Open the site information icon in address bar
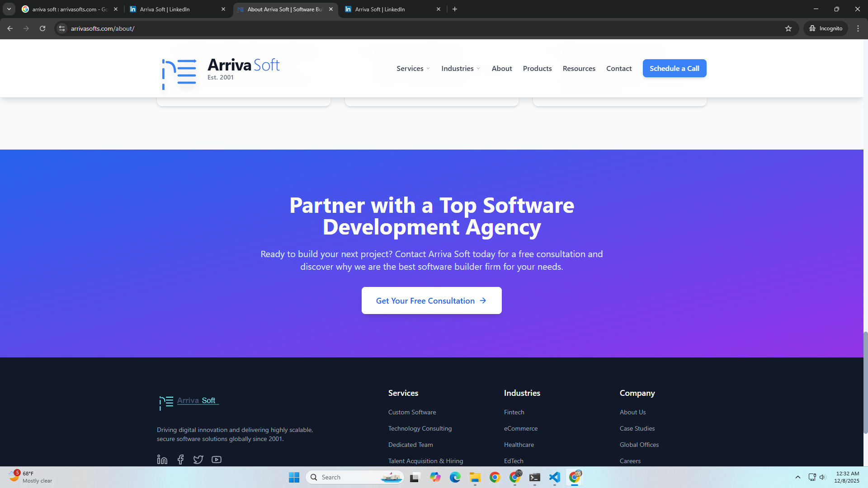The image size is (868, 488). (62, 28)
